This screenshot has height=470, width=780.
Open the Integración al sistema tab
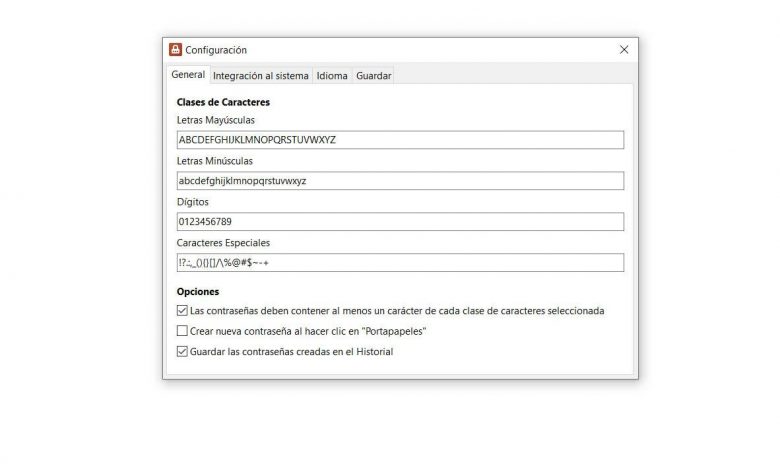pos(261,76)
